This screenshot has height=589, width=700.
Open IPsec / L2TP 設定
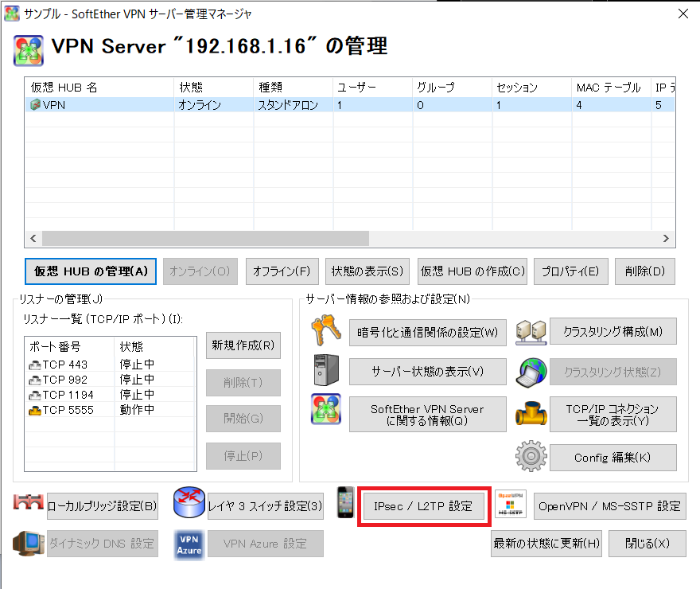[x=424, y=506]
